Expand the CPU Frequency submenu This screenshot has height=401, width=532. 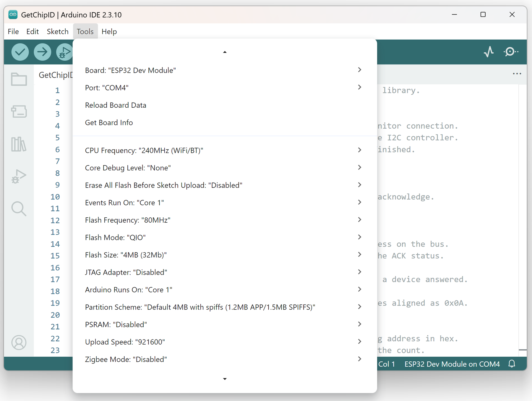225,151
